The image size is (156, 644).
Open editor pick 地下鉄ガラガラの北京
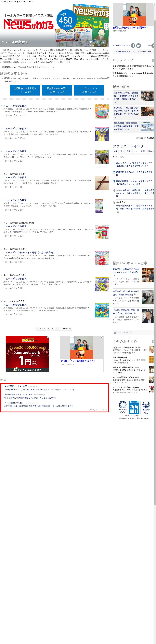point(126,293)
